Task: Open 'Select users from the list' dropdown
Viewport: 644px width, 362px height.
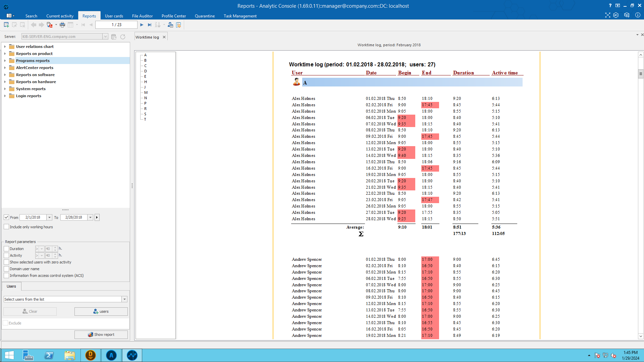Action: pos(124,299)
